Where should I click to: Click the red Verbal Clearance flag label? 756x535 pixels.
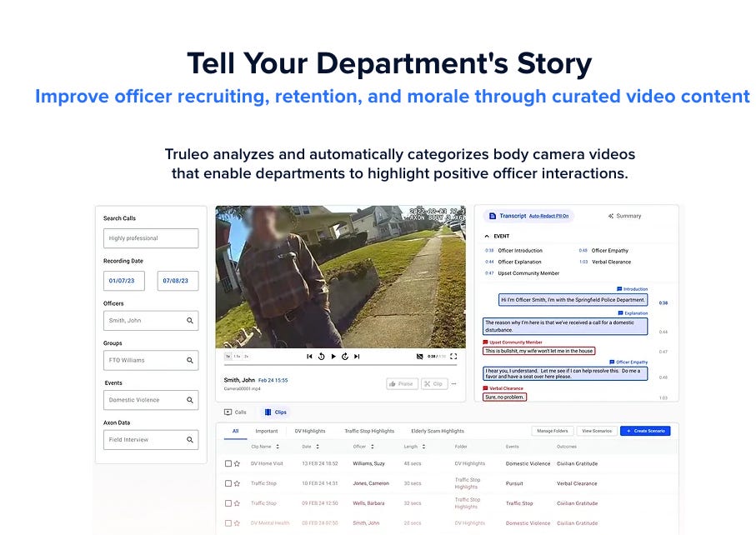coord(503,388)
